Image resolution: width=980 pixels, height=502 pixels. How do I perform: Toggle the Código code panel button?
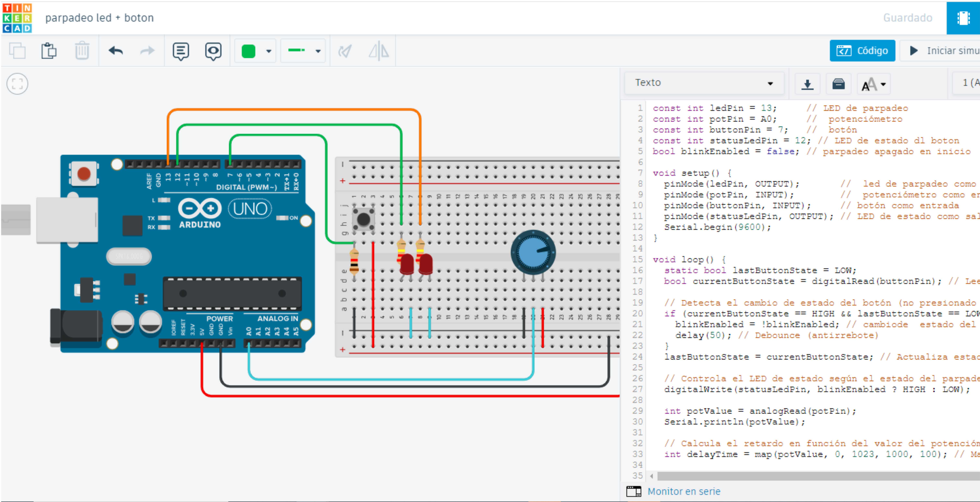(x=862, y=51)
